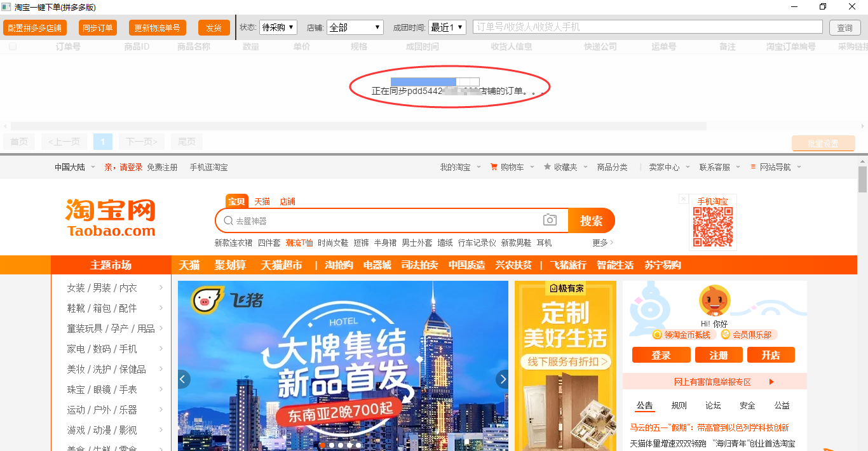Screen dimensions: 868x451
Task: Open the 成团时间 dropdown showing 最近1
Action: click(447, 27)
